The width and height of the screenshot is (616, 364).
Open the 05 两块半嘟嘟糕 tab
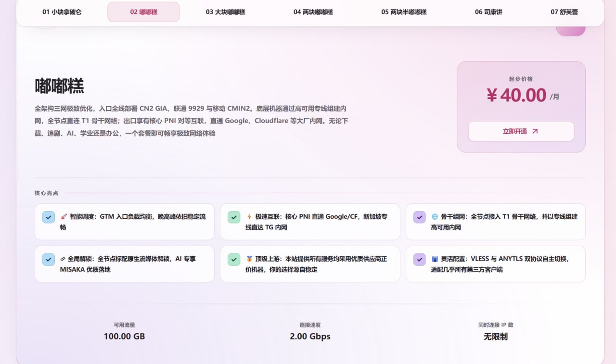point(404,12)
